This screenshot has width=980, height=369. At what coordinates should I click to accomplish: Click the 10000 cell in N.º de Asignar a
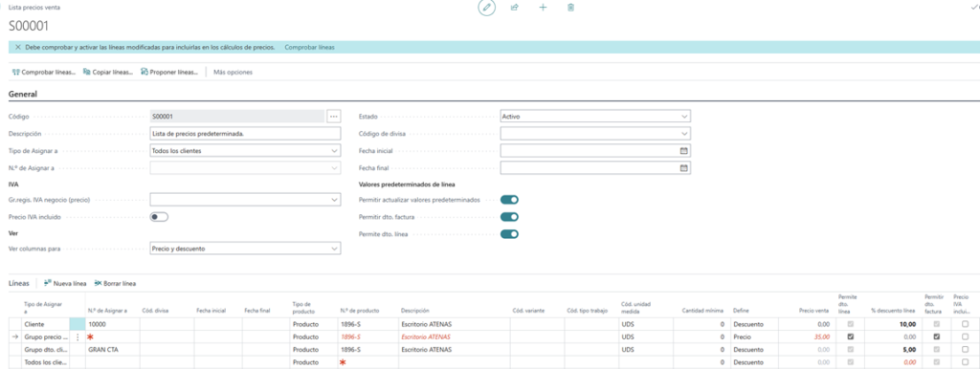click(113, 324)
